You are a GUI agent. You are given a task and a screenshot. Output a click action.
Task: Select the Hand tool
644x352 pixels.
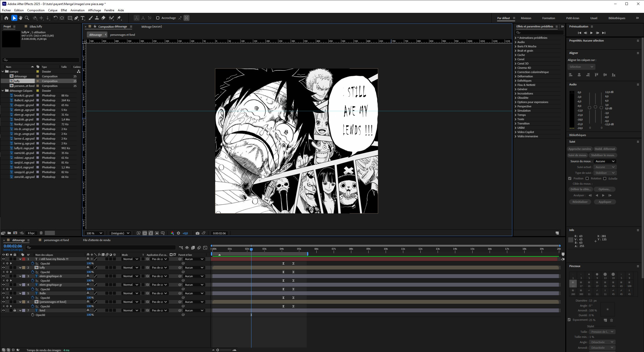[20, 18]
